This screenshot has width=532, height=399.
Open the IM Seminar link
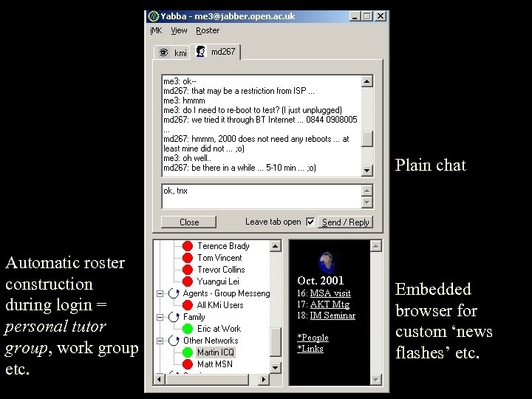[x=332, y=316]
